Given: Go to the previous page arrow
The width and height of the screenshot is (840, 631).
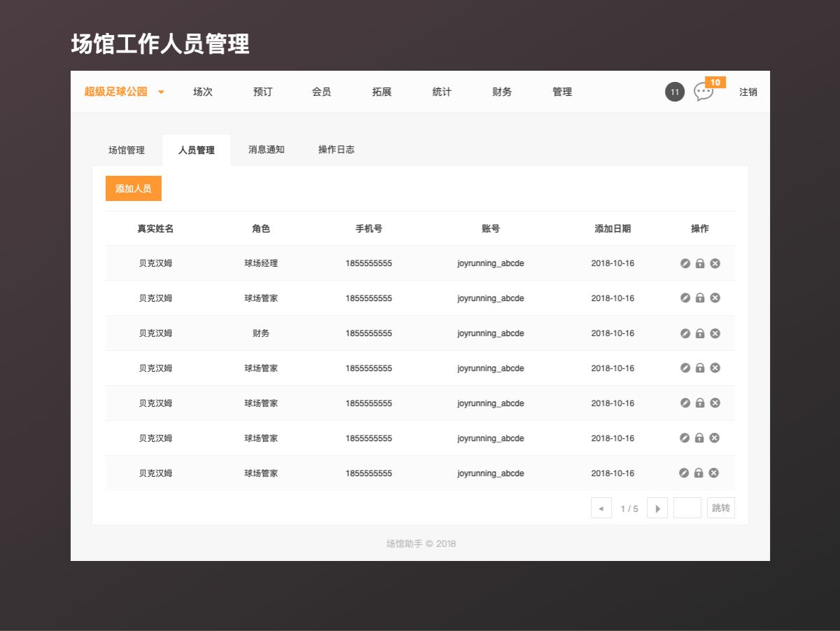Looking at the screenshot, I should [601, 508].
